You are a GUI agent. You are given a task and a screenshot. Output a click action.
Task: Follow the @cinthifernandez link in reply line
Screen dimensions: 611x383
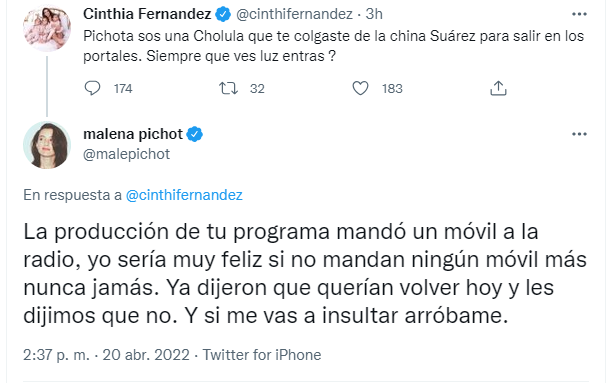click(x=184, y=195)
